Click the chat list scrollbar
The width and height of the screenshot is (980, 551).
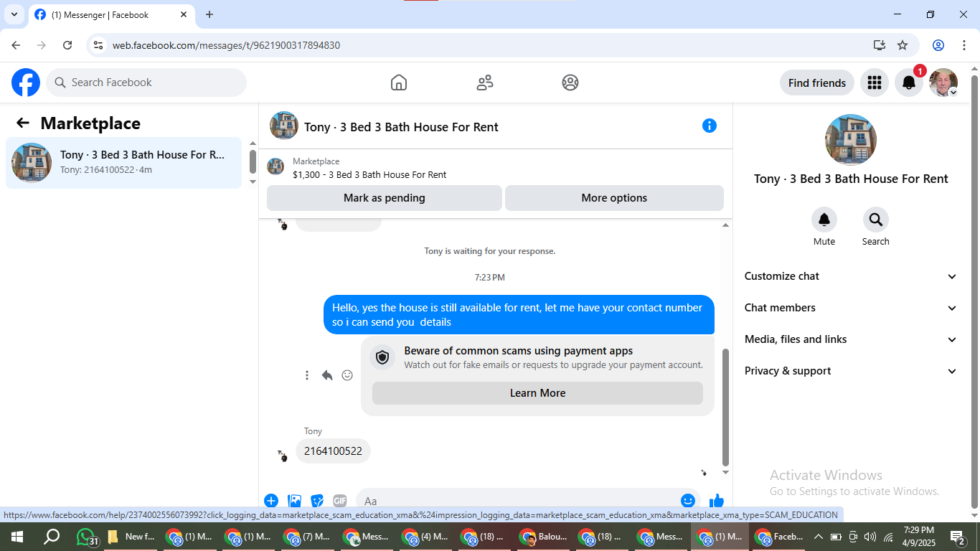[x=253, y=161]
